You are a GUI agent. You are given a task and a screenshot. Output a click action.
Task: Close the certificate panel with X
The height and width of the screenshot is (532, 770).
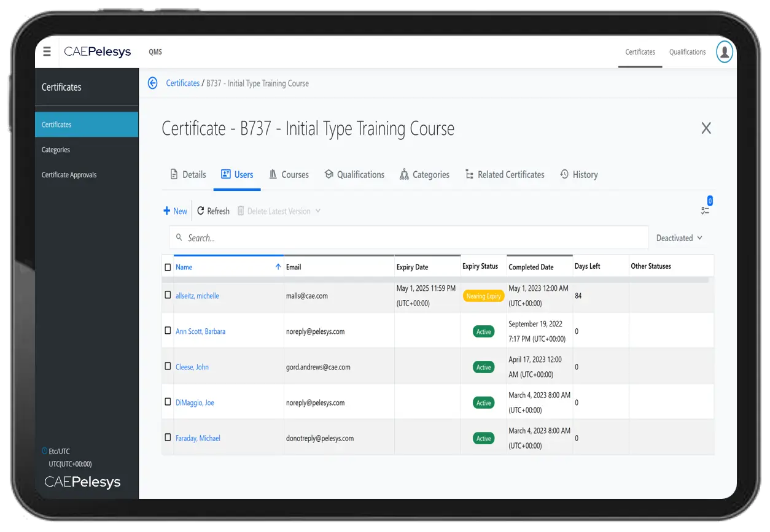click(x=706, y=128)
